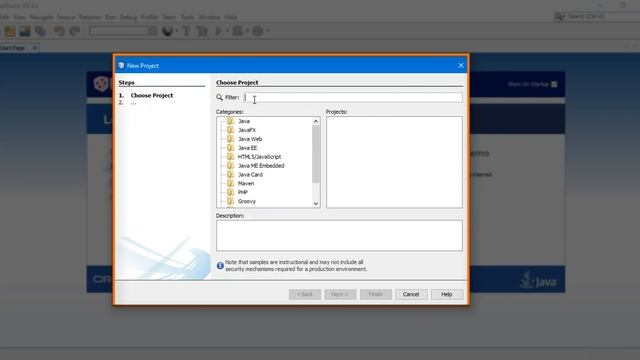Select the Java category
The height and width of the screenshot is (360, 640).
coord(244,121)
